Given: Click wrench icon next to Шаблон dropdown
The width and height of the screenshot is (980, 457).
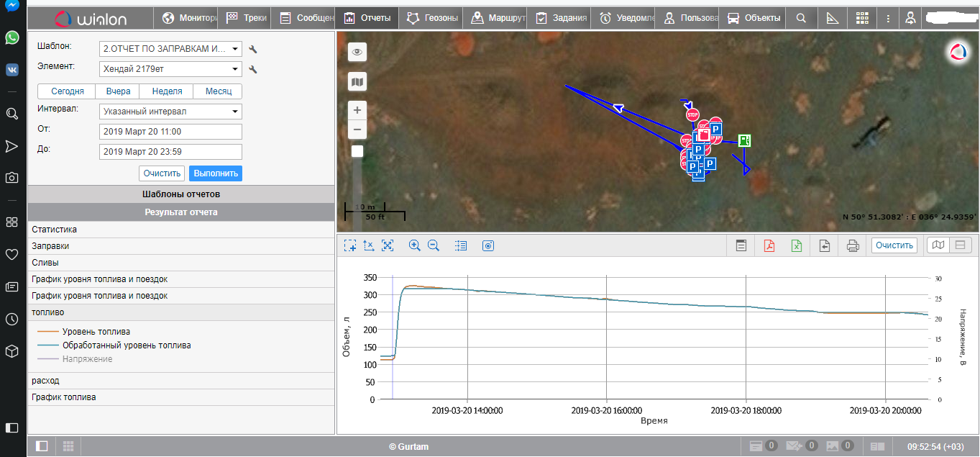Looking at the screenshot, I should [252, 49].
